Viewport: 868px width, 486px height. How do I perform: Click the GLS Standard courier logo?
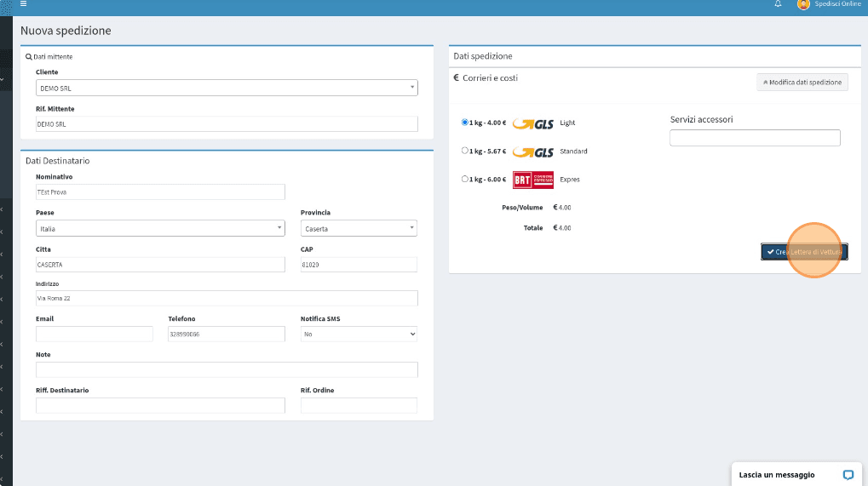point(533,152)
